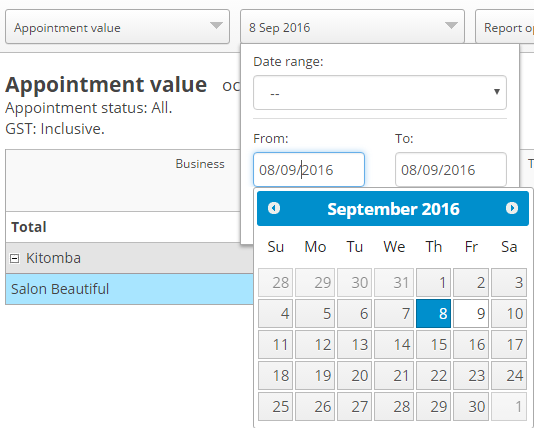The image size is (534, 428).
Task: Select the Salon Beautiful row
Action: (x=129, y=289)
